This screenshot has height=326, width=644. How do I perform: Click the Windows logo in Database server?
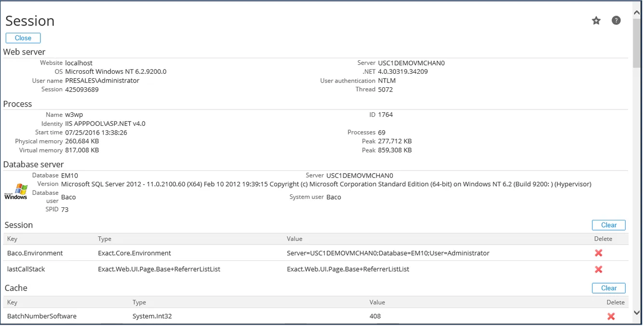coord(15,191)
